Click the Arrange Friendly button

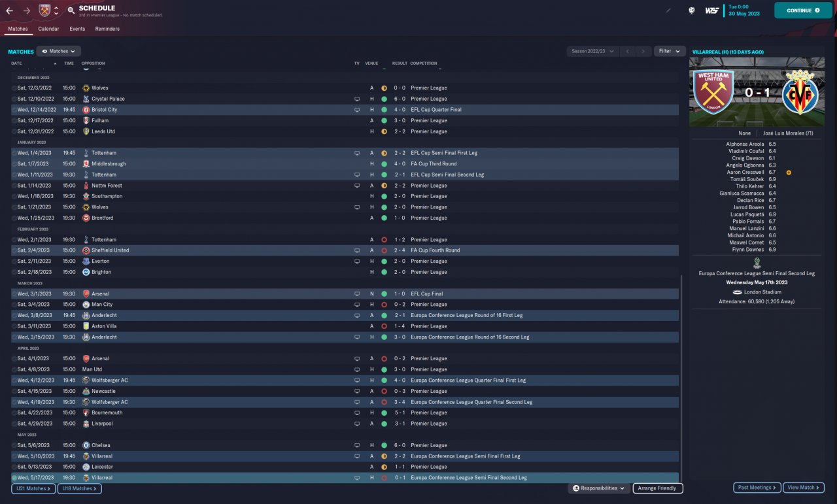tap(658, 488)
